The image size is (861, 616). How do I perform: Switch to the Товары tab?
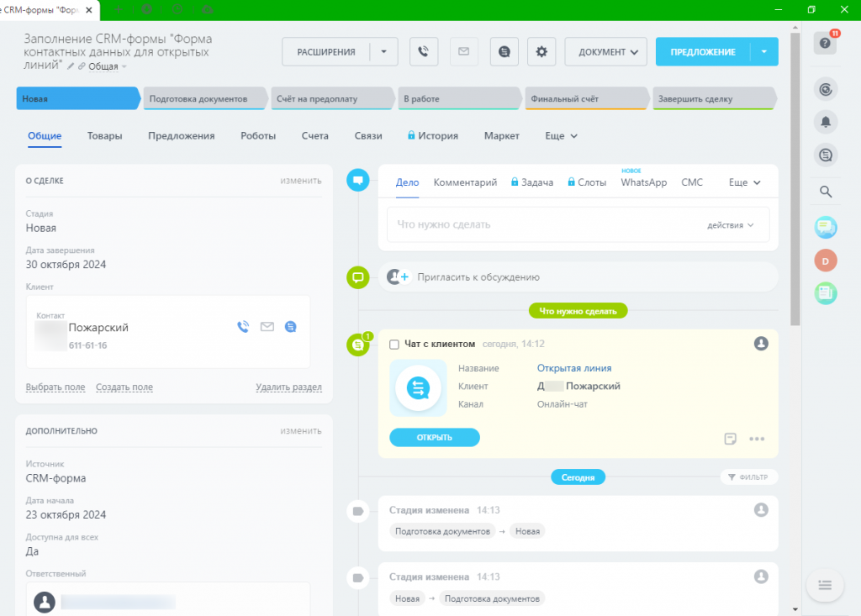104,135
